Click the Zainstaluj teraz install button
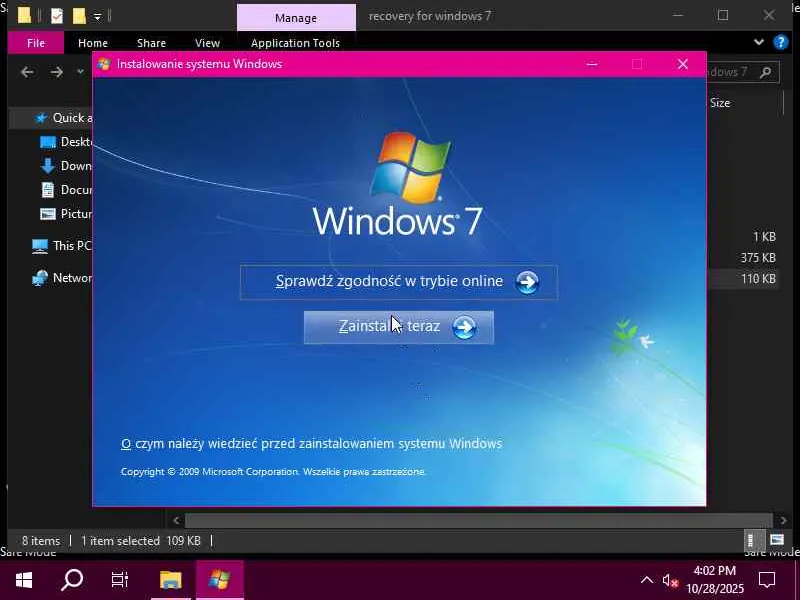800x600 pixels. (x=398, y=327)
